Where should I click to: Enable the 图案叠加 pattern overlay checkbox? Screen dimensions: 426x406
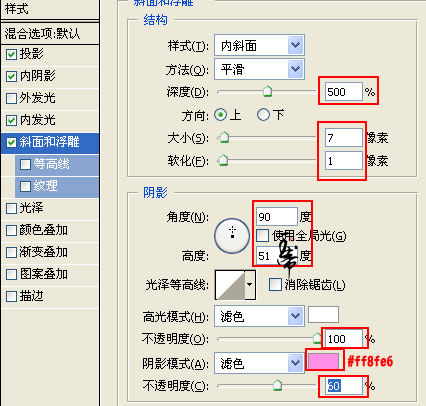click(x=11, y=274)
